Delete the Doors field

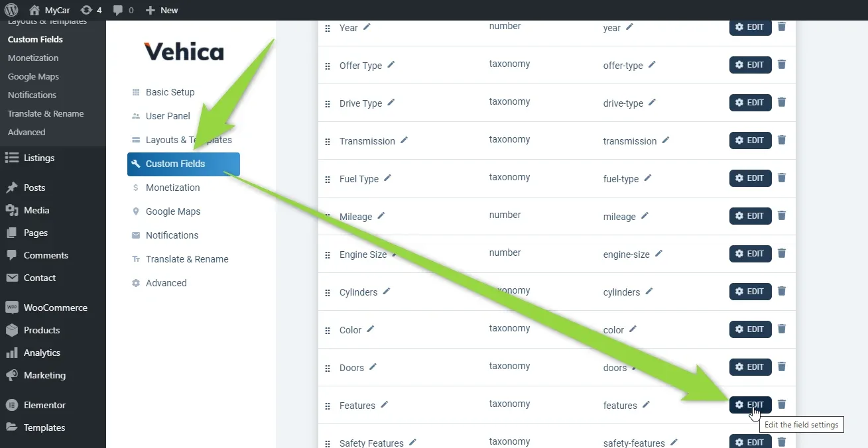pyautogui.click(x=782, y=366)
